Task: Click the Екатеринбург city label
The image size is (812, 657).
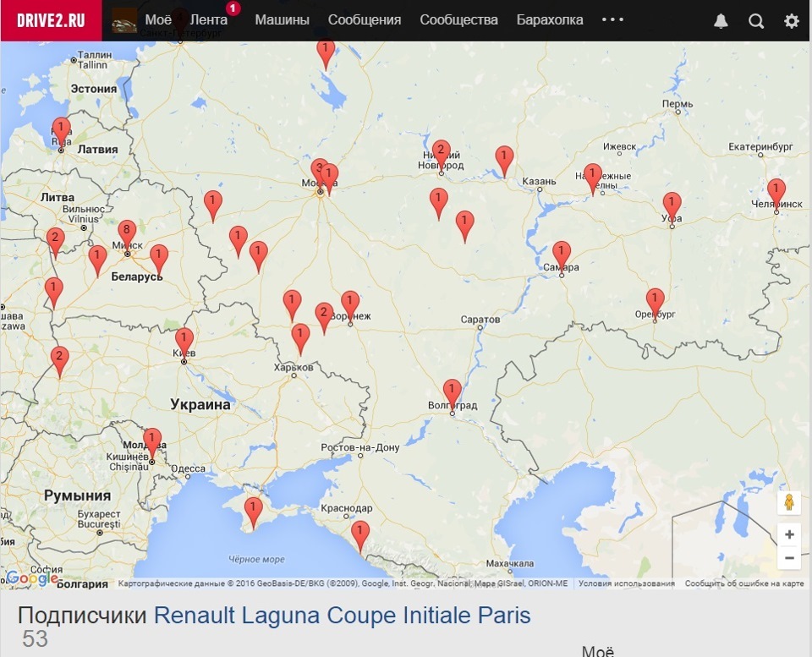Action: [760, 146]
